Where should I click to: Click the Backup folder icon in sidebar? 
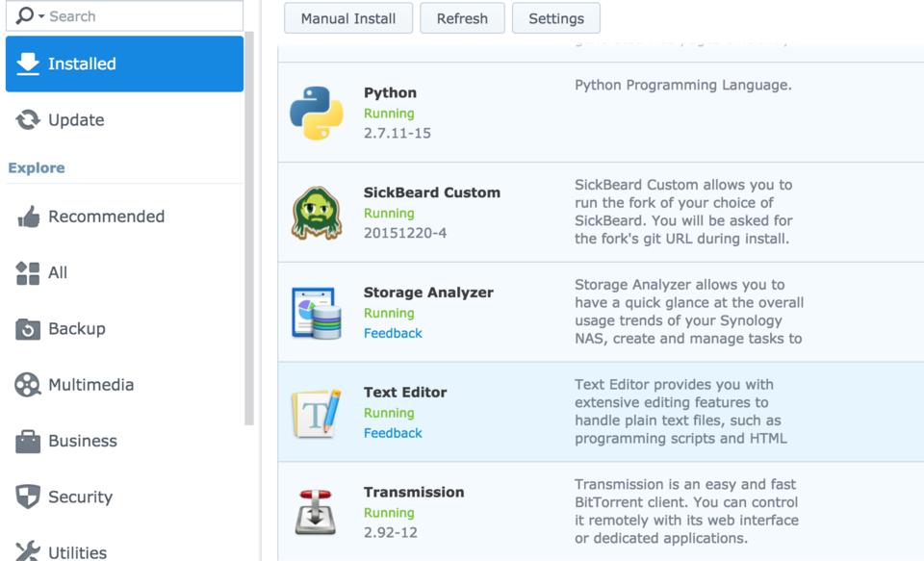coord(28,329)
